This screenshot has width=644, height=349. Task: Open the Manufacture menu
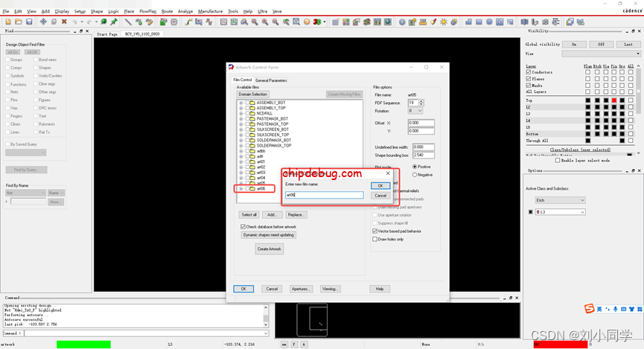(x=210, y=11)
